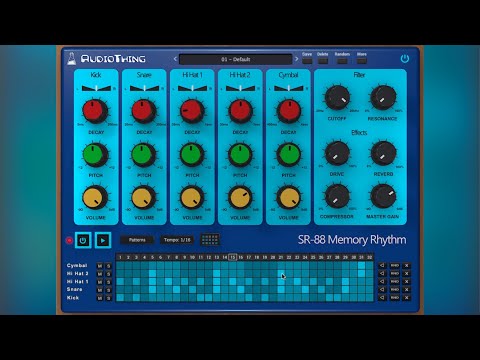Open the Patterns menu
This screenshot has height=360, width=480.
tap(137, 240)
